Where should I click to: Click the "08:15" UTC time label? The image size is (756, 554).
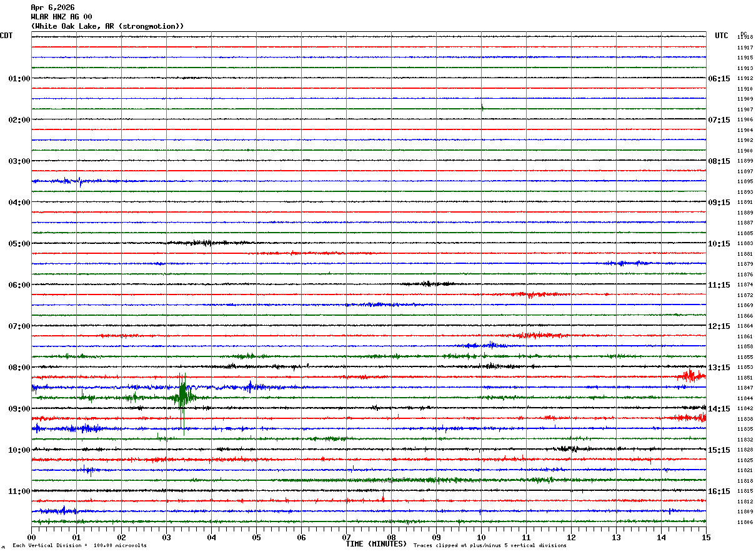(719, 161)
